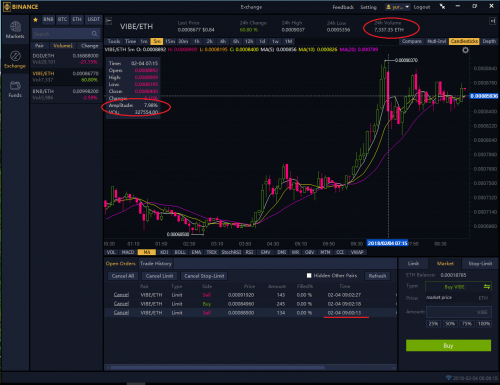Select the USDT market tab
Screen dimensions: 500x385
click(x=93, y=19)
